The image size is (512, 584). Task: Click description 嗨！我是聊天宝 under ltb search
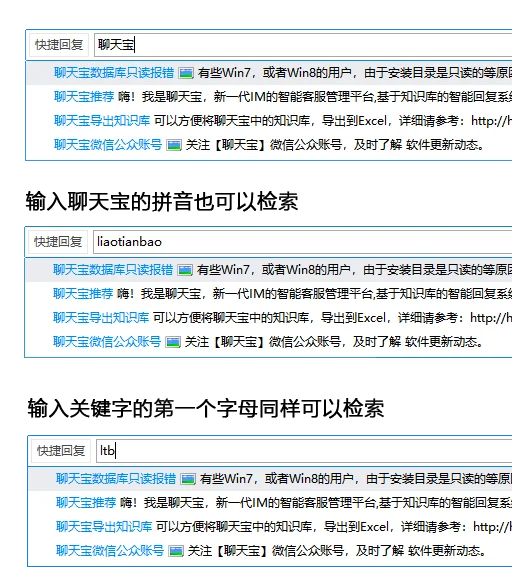tap(316, 503)
